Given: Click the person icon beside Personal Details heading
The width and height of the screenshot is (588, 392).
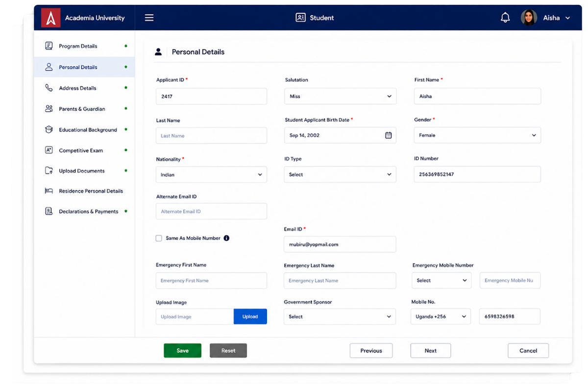Looking at the screenshot, I should tap(158, 52).
